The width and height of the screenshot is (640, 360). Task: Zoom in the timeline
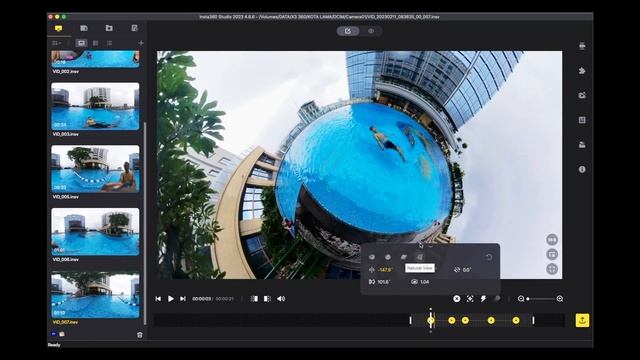pos(560,299)
